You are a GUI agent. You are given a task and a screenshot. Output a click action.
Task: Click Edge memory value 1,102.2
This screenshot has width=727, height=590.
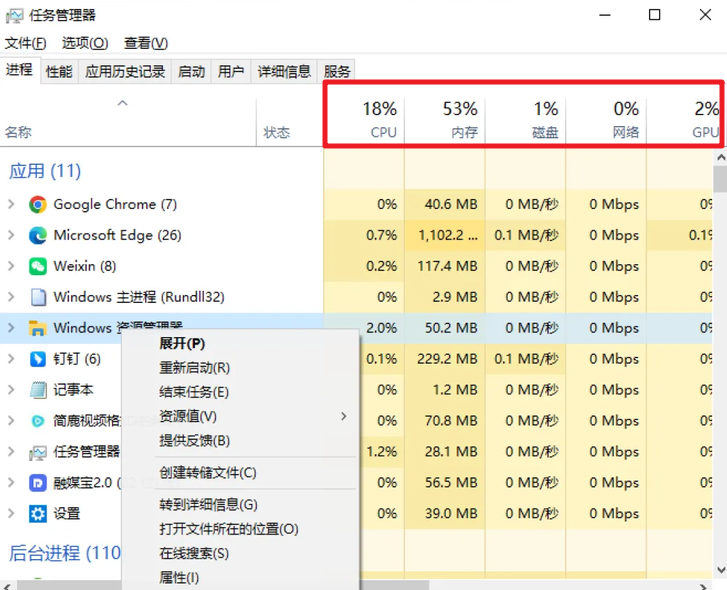447,235
